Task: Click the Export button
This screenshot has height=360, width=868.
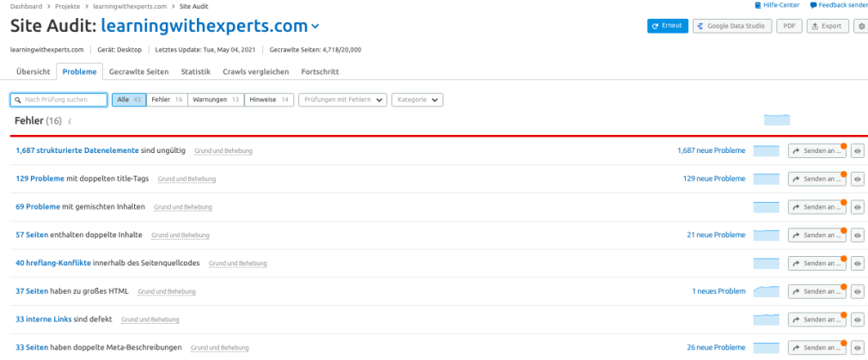Action: click(x=828, y=26)
